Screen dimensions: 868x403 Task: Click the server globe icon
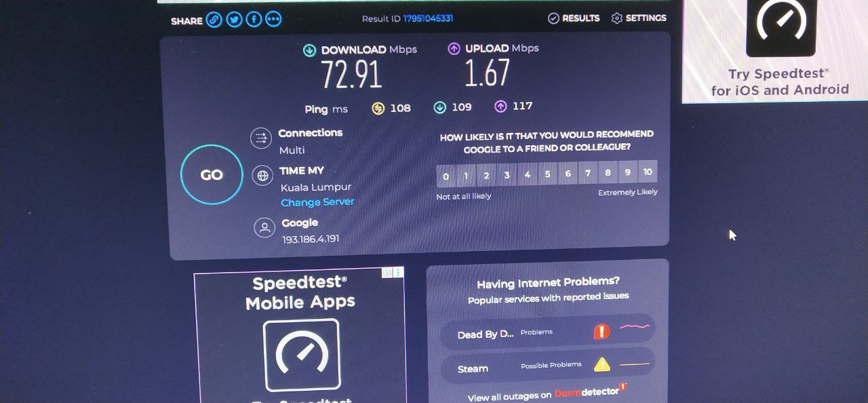[262, 176]
